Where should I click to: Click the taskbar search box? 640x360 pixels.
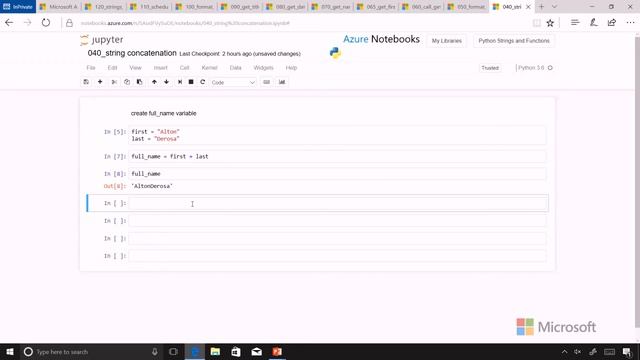pos(91,351)
